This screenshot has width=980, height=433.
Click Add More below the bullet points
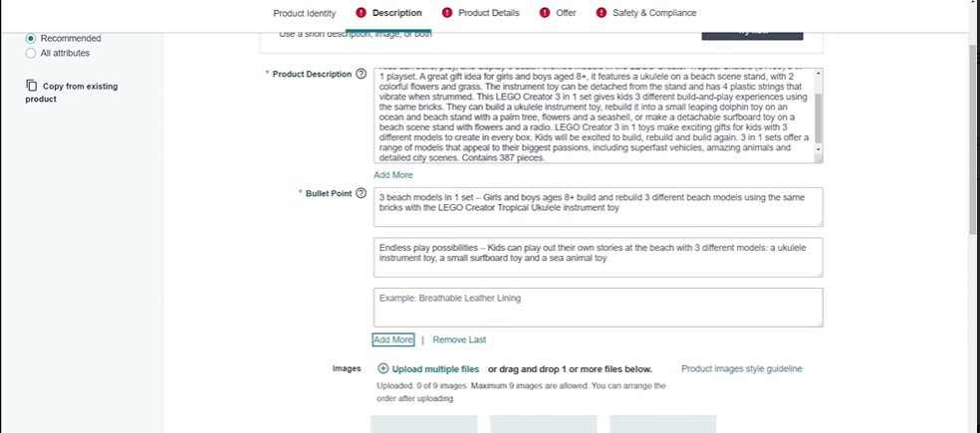(393, 339)
